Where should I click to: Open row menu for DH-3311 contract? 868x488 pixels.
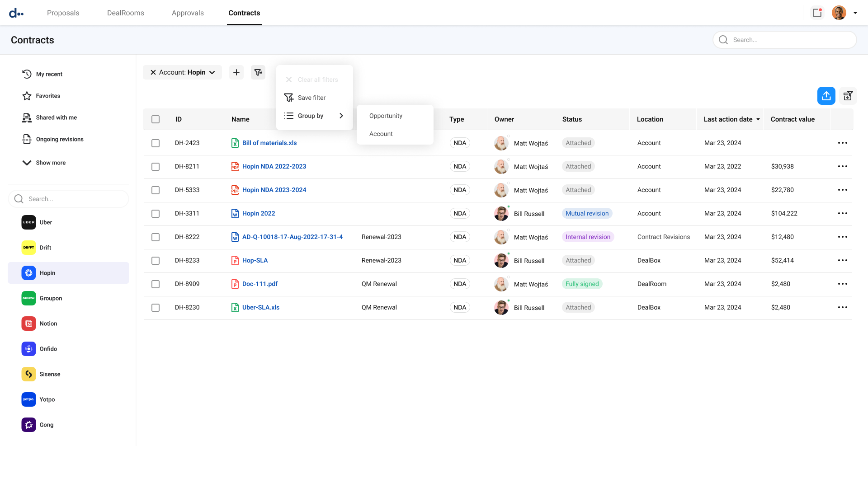(842, 213)
